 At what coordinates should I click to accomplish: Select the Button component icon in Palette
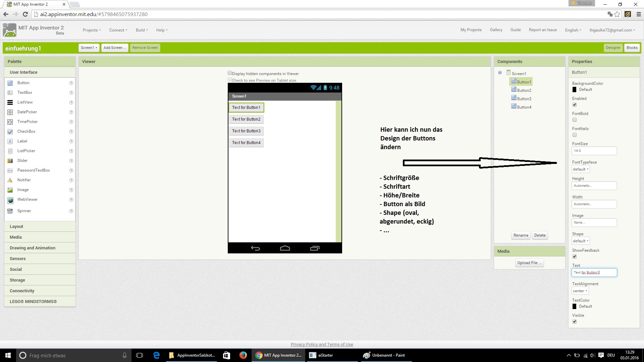click(10, 83)
